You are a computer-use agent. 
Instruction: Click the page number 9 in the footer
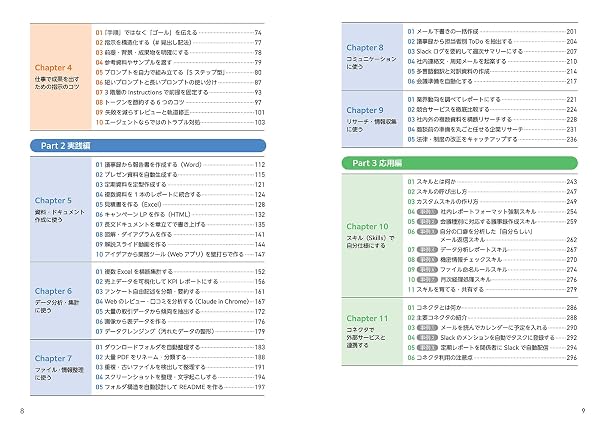pos(583,410)
